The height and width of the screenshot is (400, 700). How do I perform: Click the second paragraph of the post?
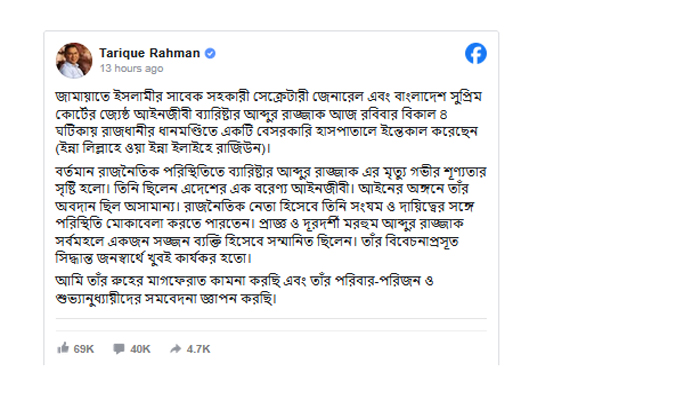click(x=270, y=212)
